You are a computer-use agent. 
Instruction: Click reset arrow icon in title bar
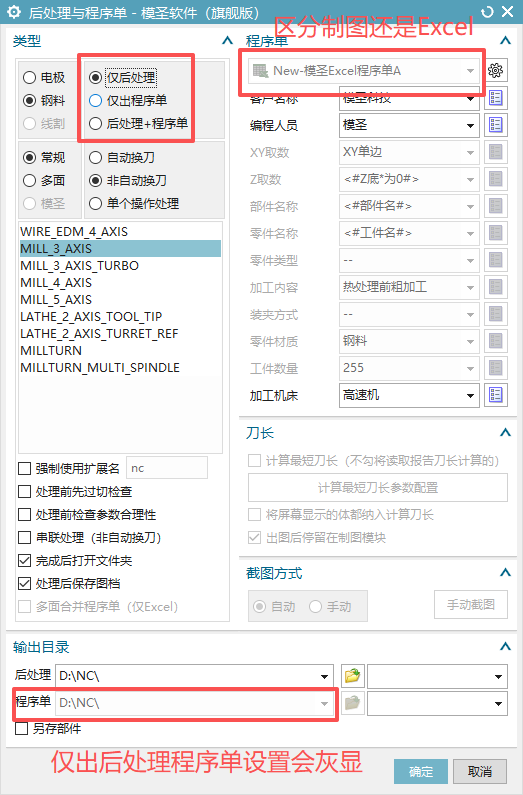(487, 12)
